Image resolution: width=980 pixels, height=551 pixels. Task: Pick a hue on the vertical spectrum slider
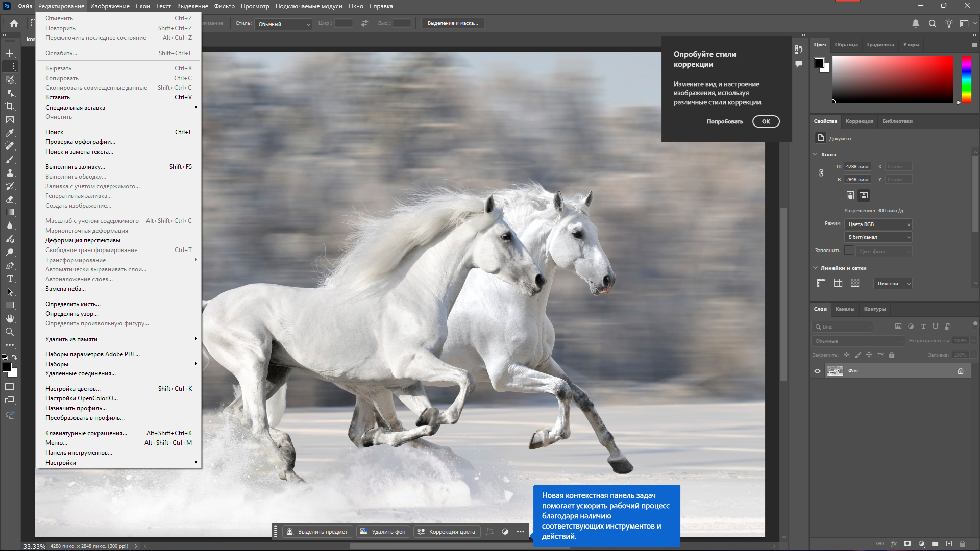click(x=966, y=79)
